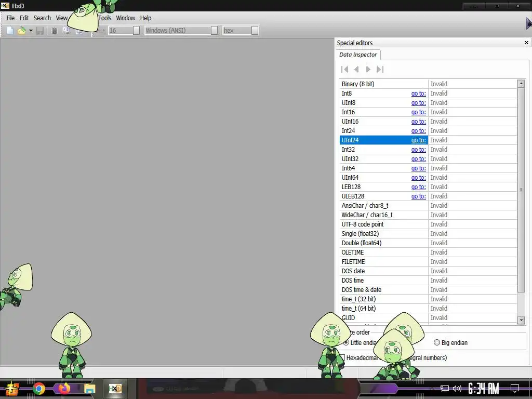532x399 pixels.
Task: Open the volume tray icon
Action: click(457, 389)
